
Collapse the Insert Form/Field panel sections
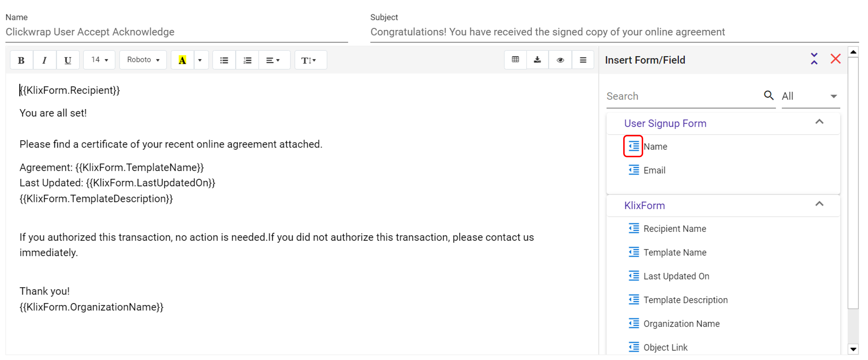click(814, 59)
